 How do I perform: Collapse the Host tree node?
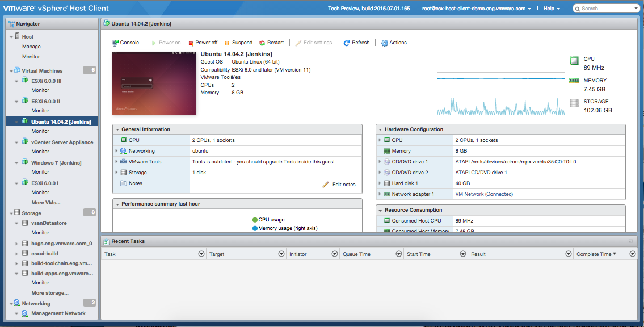11,37
